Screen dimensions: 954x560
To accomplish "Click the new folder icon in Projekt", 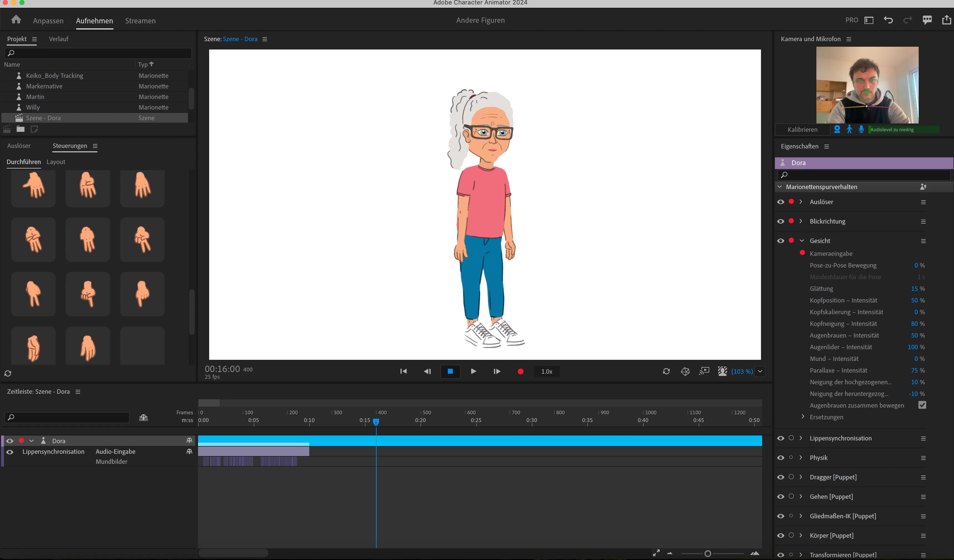I will click(x=21, y=129).
